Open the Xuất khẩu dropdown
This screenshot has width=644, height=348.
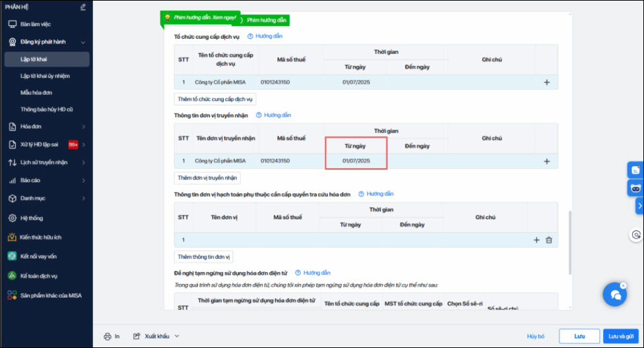[x=157, y=336]
